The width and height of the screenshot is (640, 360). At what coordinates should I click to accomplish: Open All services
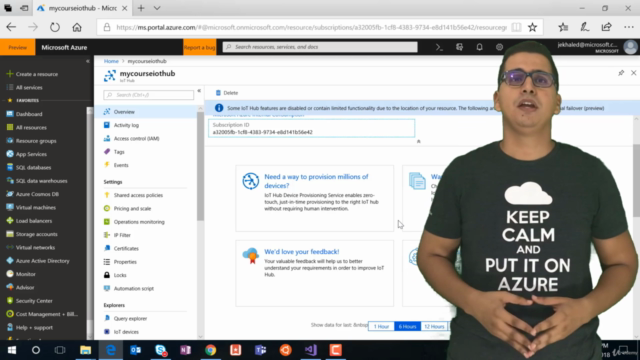point(24,87)
